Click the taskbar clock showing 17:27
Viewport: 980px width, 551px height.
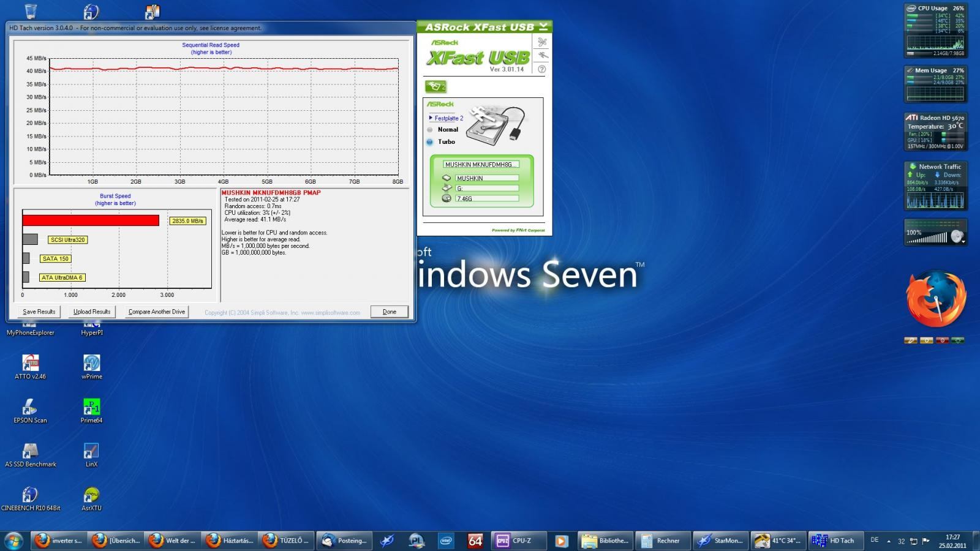[952, 541]
